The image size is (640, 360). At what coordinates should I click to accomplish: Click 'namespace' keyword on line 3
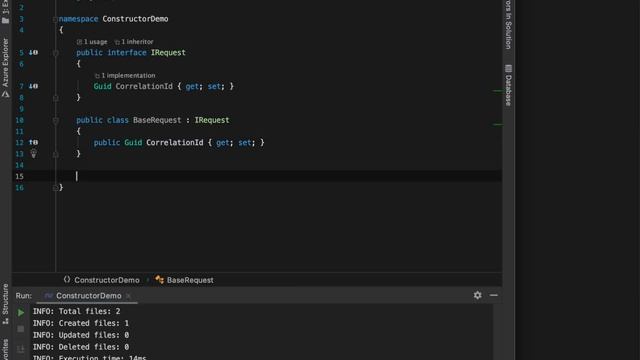[78, 19]
